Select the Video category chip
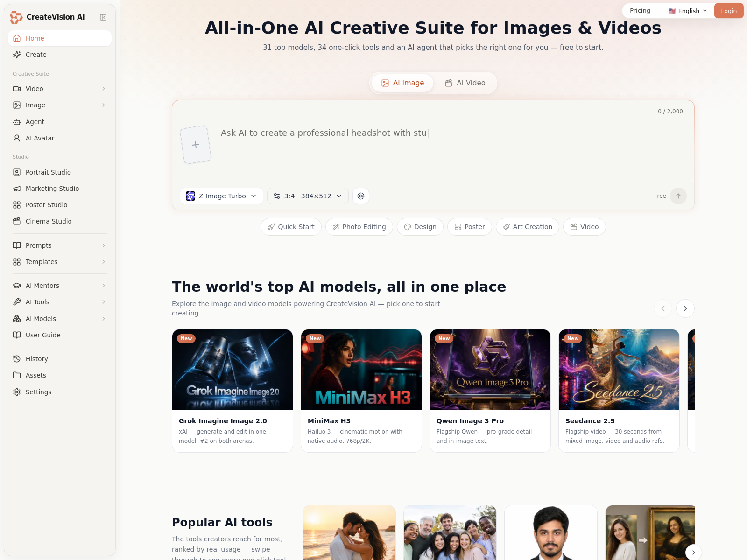 (x=585, y=227)
